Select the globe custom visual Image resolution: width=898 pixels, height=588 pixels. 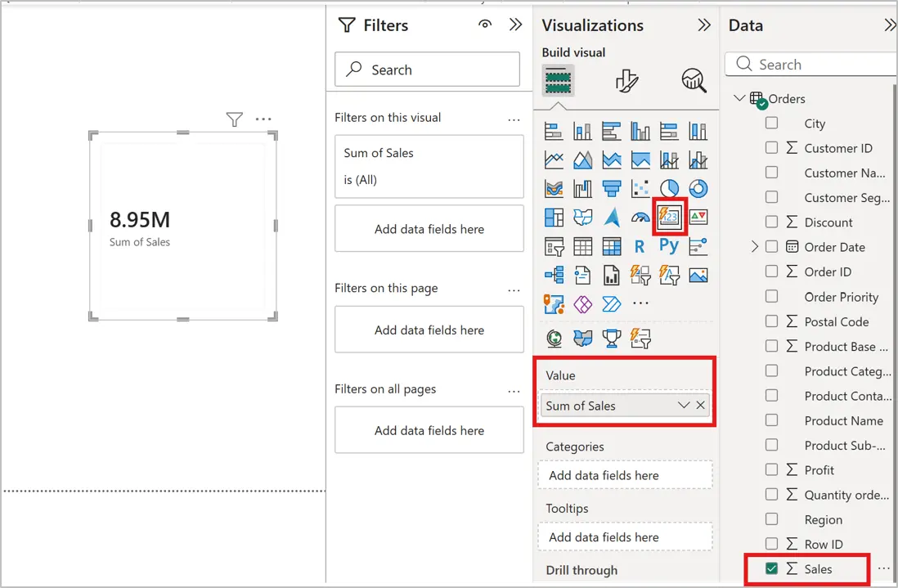point(553,339)
